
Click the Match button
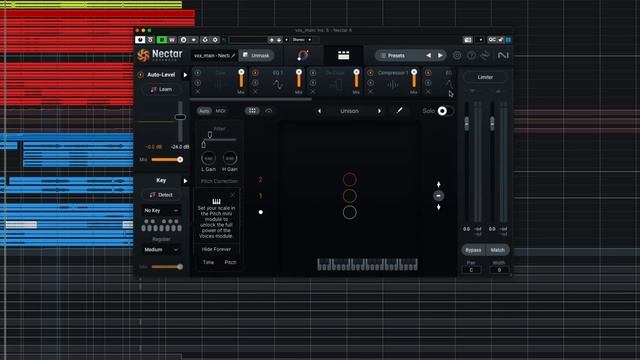[x=498, y=250]
